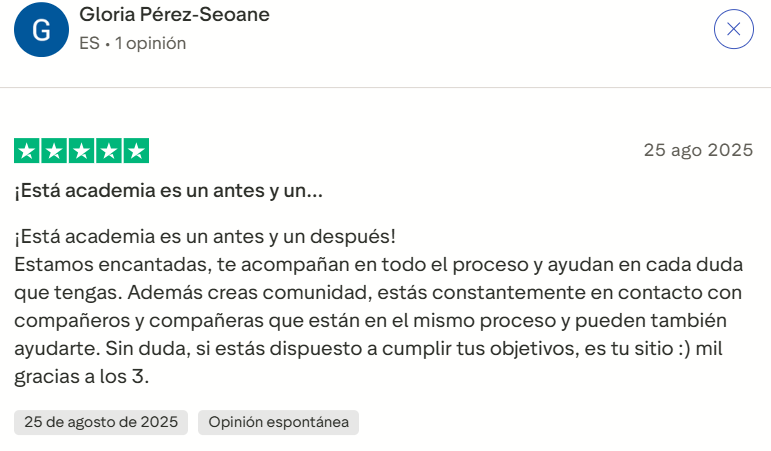Viewport: 771px width, 451px height.
Task: Click the blue "G" avatar circle
Action: (x=39, y=30)
